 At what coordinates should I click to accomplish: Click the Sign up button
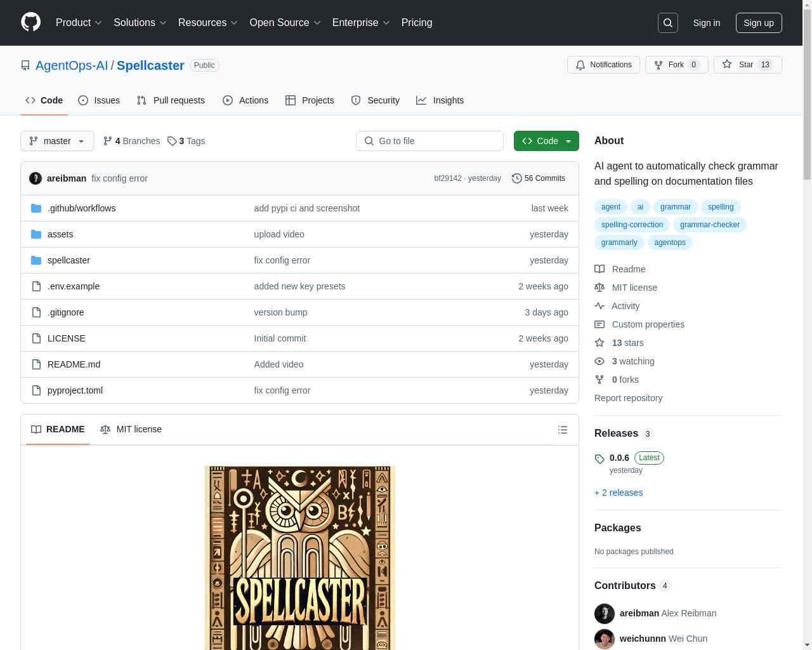[759, 23]
